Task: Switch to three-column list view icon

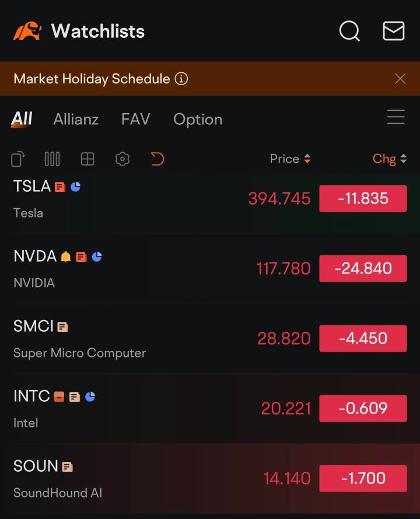Action: (52, 159)
